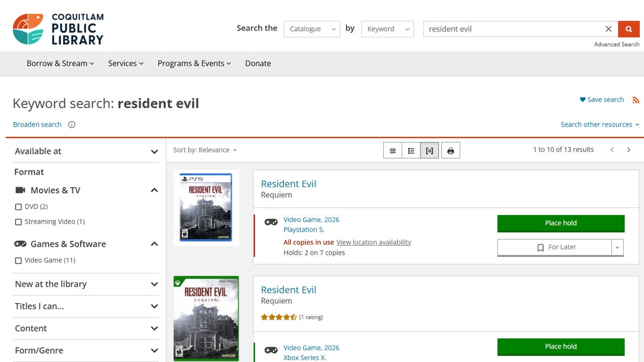Click the bookmark icon in For Later

540,247
